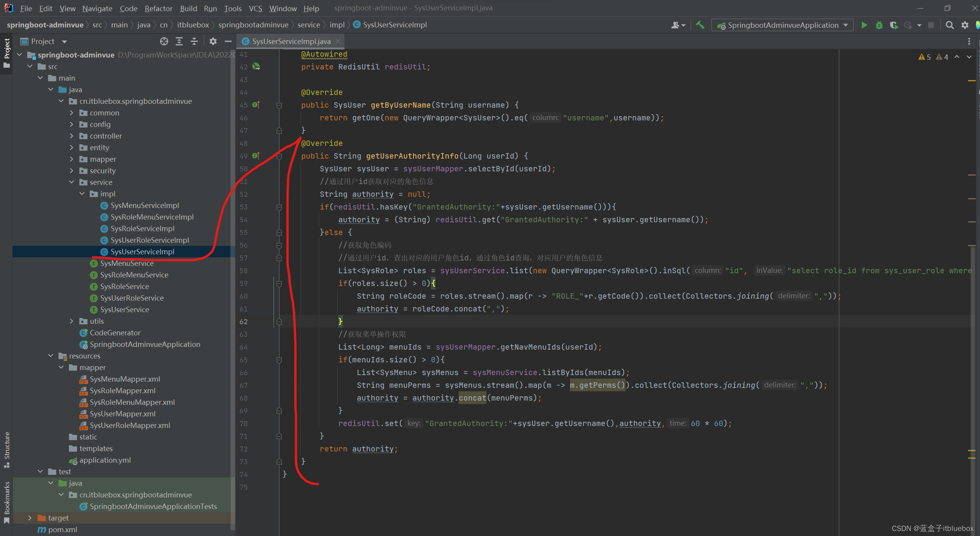Hide the Project panel with minus icon
Image resolution: width=980 pixels, height=536 pixels.
(x=228, y=41)
